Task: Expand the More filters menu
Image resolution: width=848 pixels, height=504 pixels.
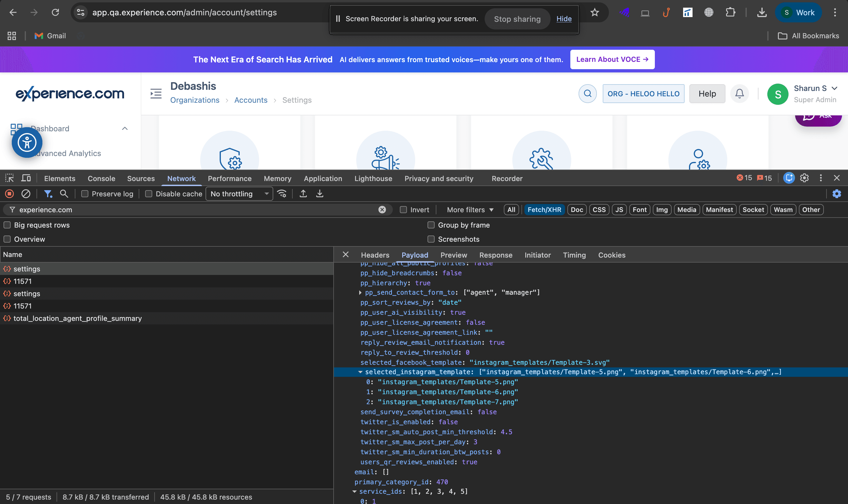Action: [470, 210]
